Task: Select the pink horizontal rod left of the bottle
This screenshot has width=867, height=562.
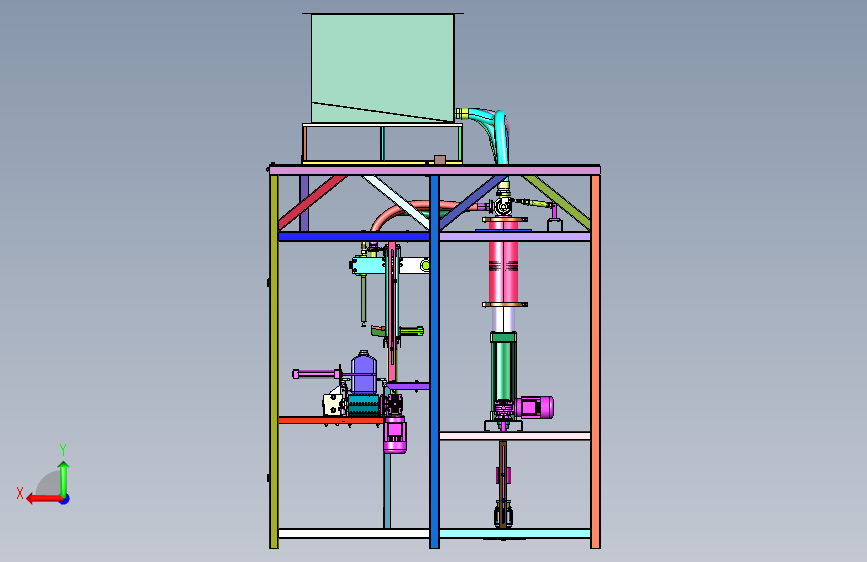Action: coord(317,374)
